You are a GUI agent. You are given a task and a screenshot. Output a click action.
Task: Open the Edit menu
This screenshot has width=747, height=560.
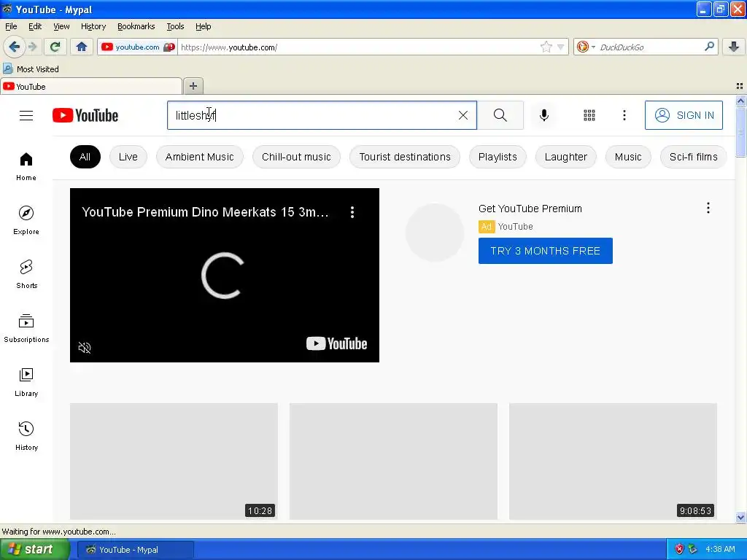click(35, 26)
